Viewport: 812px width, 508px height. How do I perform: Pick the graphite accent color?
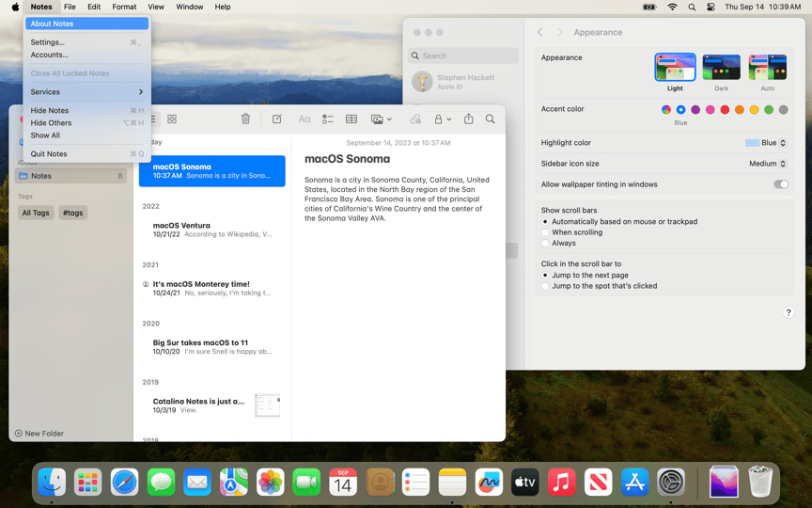pos(783,109)
